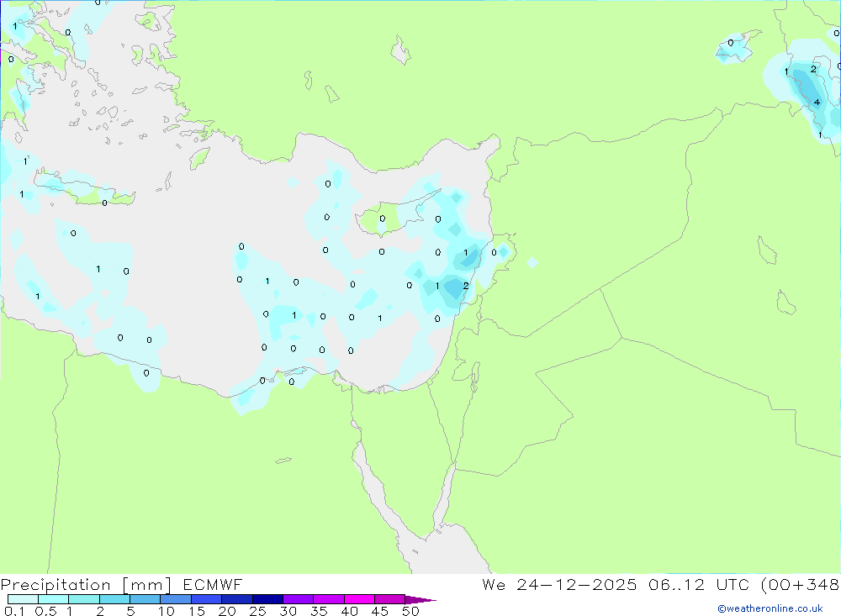841x616 pixels.
Task: Click the 25–30 mm dark navy legend swatch
Action: tap(267, 599)
